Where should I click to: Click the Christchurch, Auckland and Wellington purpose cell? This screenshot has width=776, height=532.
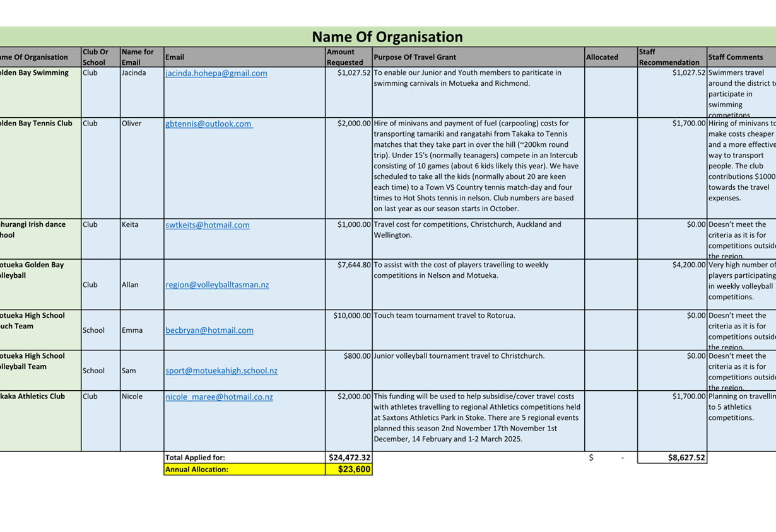[478, 239]
